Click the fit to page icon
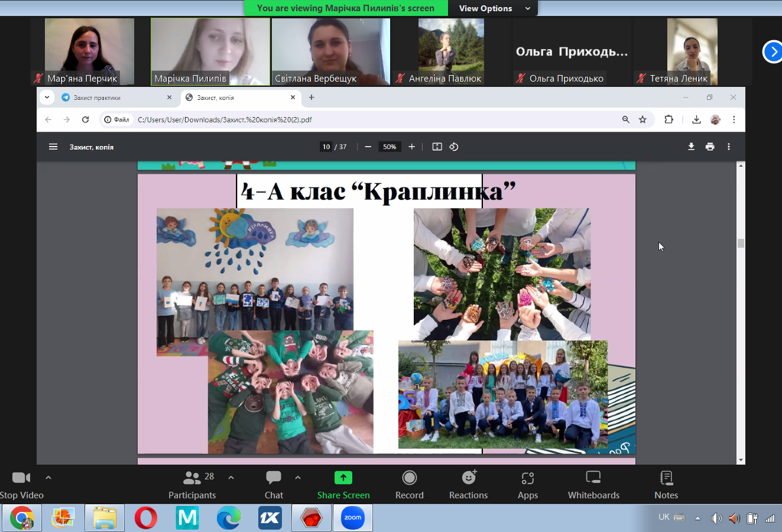Image resolution: width=782 pixels, height=532 pixels. [x=437, y=147]
